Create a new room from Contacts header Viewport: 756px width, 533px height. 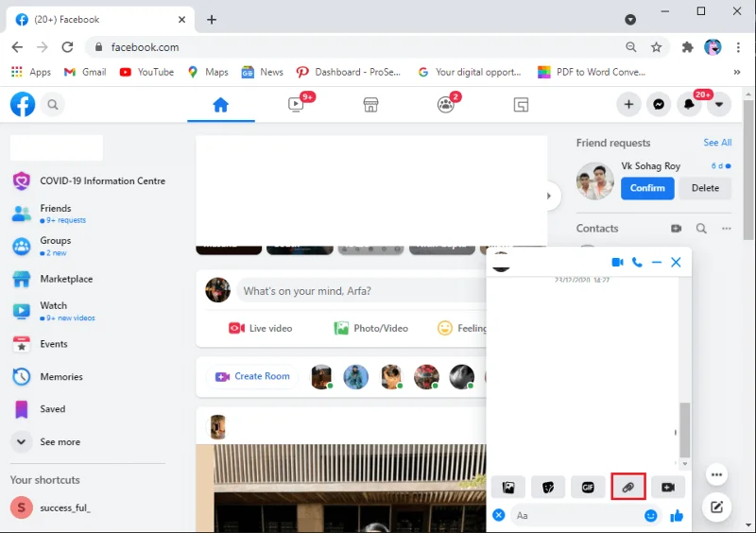tap(677, 229)
